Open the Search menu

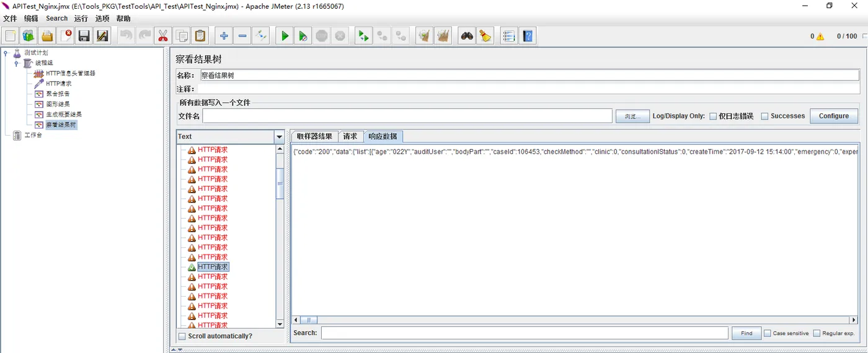coord(56,19)
